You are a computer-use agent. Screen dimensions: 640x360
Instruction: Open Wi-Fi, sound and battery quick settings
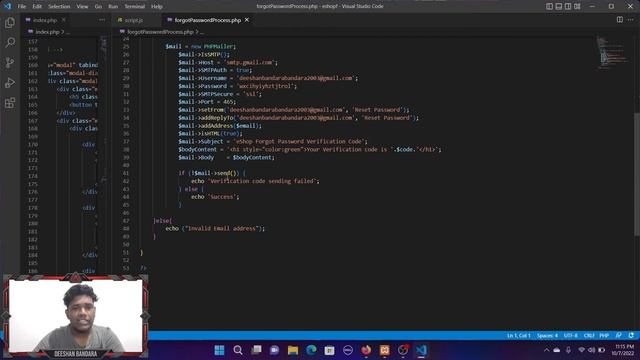tap(591, 350)
